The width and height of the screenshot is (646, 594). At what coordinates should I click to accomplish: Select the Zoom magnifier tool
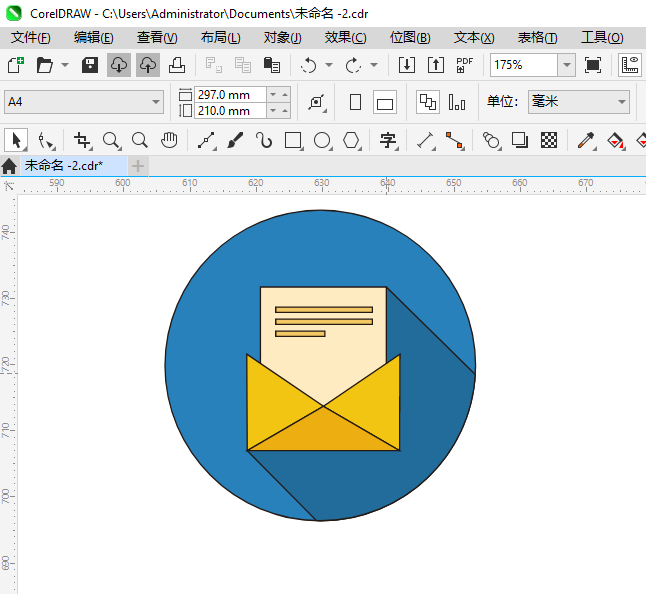coord(112,140)
